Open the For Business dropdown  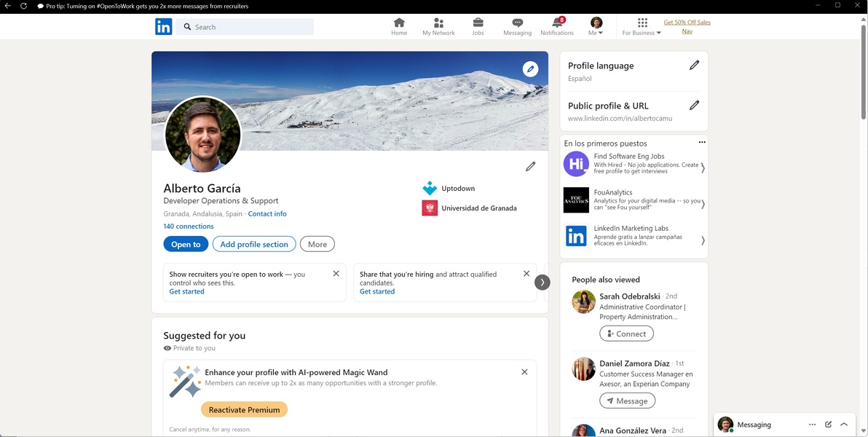tap(642, 27)
